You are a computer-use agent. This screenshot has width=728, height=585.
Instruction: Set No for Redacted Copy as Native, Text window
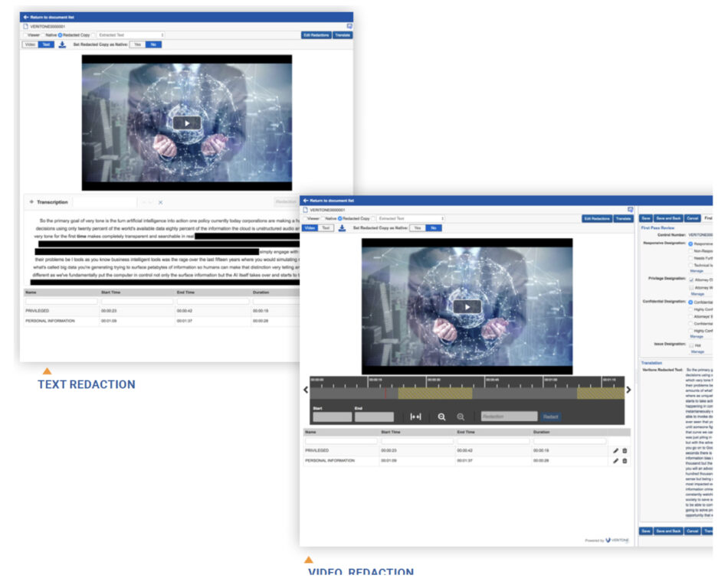(x=154, y=44)
